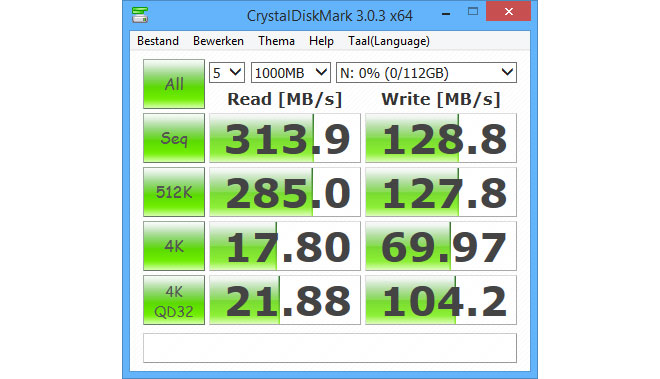The height and width of the screenshot is (379, 660).
Task: Click the 4K write result 69.97
Action: [441, 246]
